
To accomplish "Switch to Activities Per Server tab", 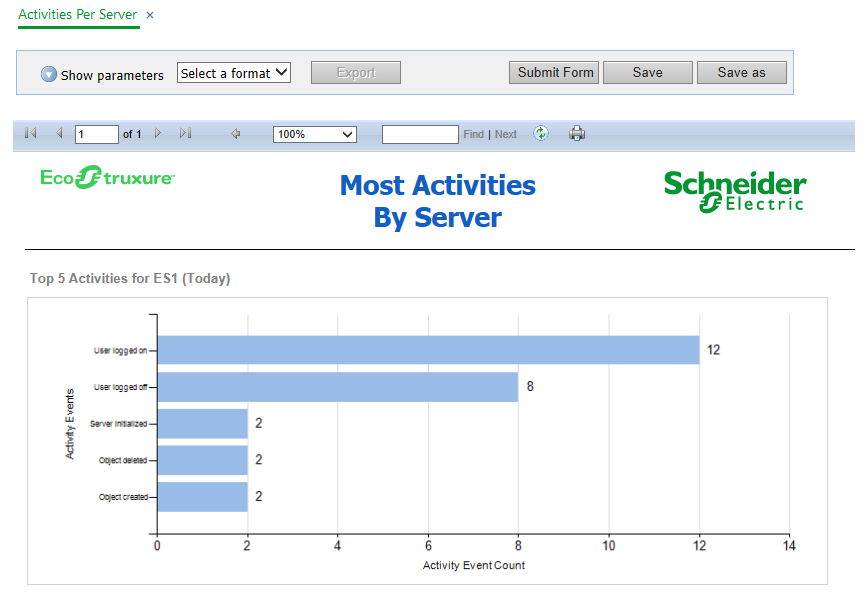I will 77,14.
